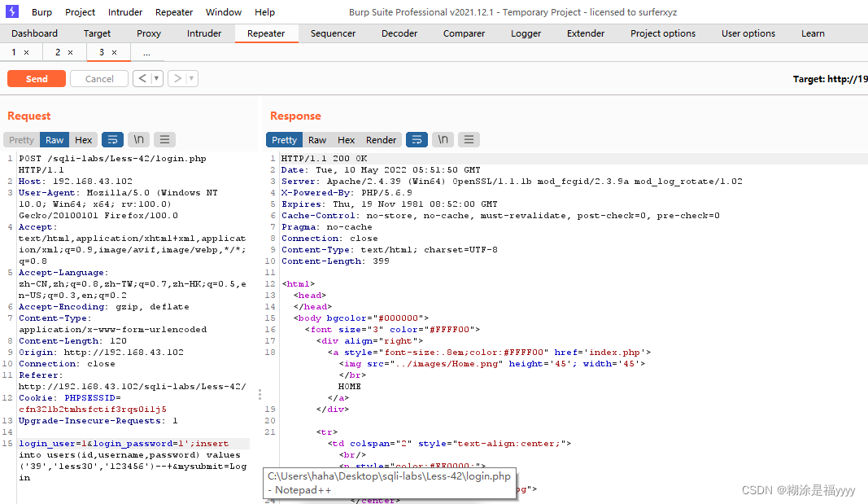
Task: Switch Response view to Pretty
Action: (284, 140)
